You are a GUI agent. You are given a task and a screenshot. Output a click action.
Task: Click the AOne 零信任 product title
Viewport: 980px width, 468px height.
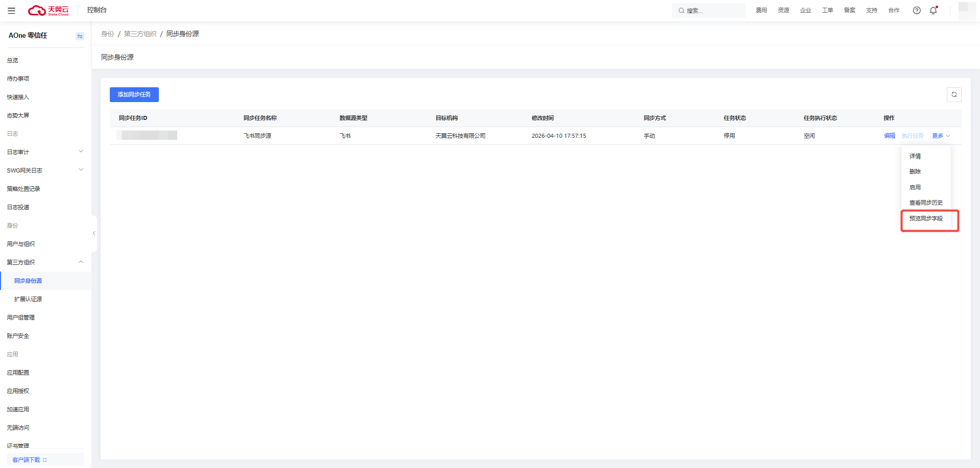(x=28, y=35)
